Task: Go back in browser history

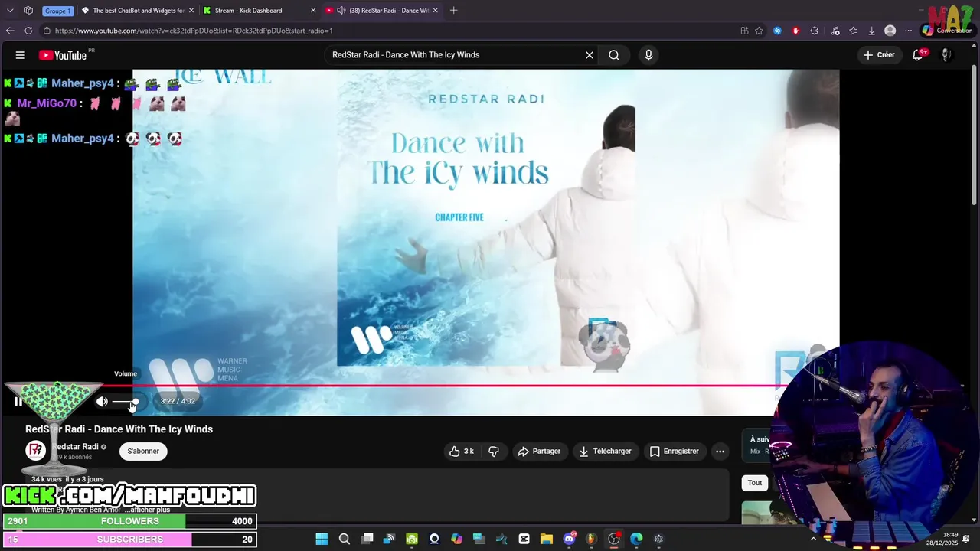Action: [10, 31]
